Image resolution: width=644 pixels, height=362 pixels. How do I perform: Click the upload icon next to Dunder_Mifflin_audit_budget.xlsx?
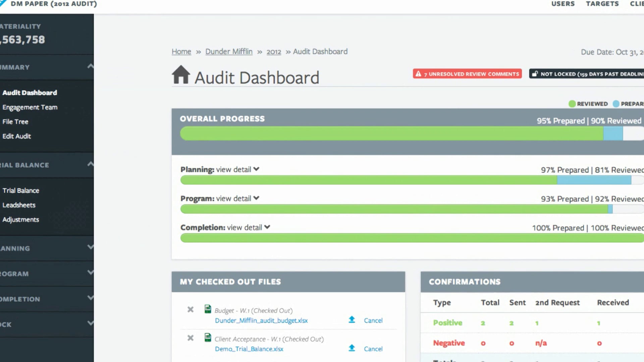pyautogui.click(x=352, y=320)
